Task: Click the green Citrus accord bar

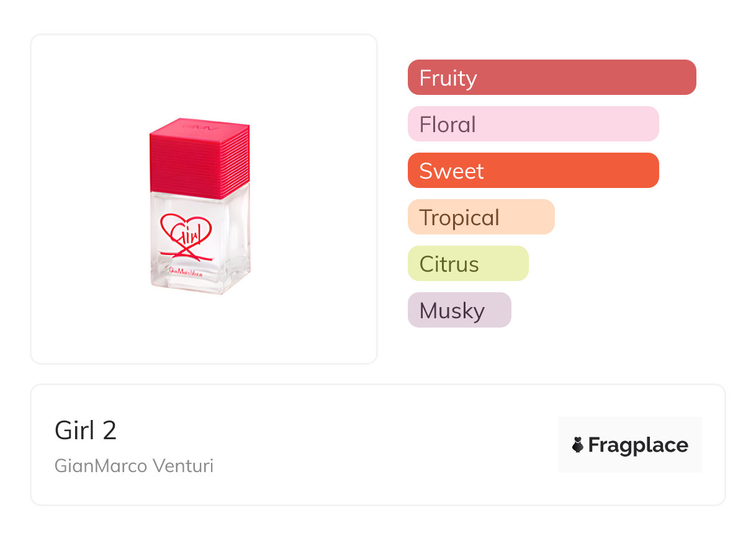Action: point(468,264)
